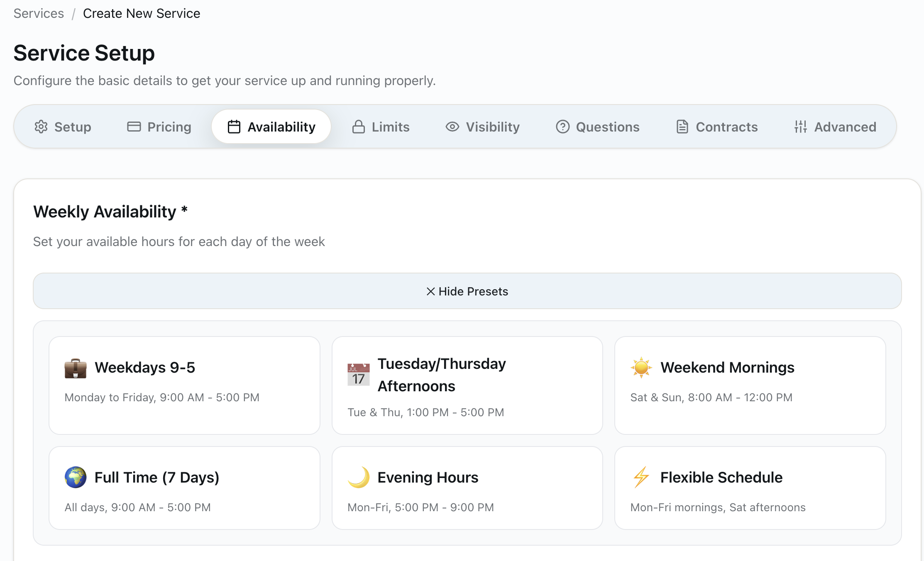Viewport: 924px width, 561px height.
Task: Select the Weekend Mornings preset card
Action: point(750,385)
